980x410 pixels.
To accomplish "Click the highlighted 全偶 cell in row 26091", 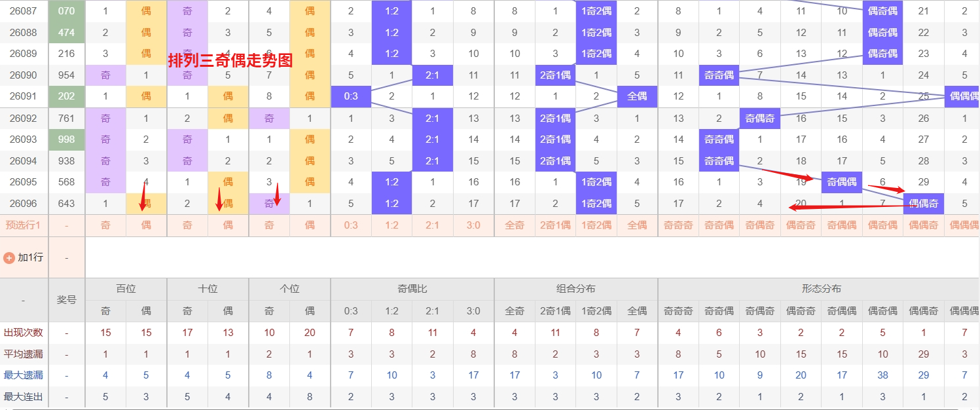I will coord(637,96).
